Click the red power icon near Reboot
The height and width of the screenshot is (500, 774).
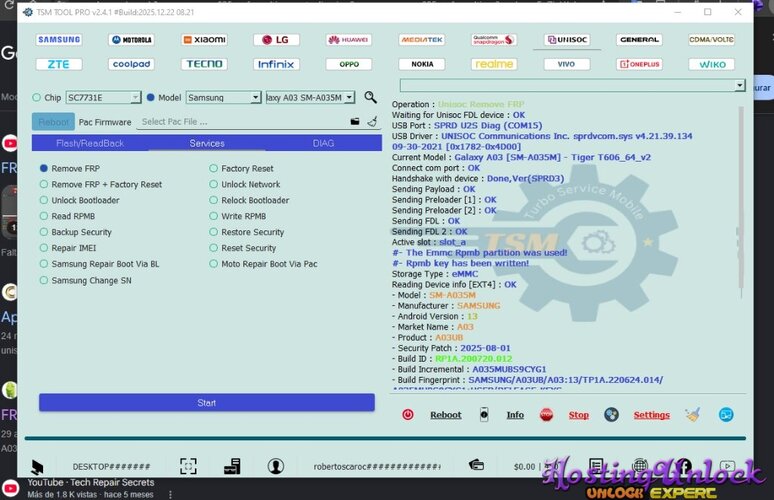point(408,415)
